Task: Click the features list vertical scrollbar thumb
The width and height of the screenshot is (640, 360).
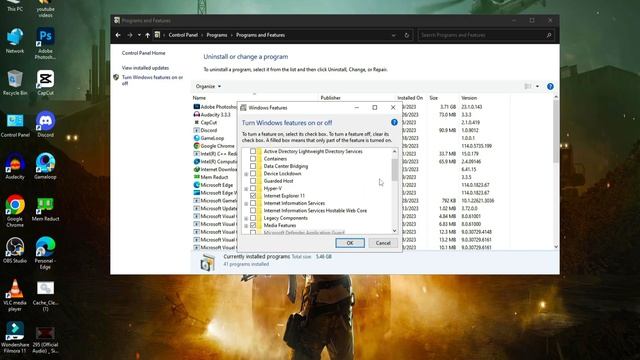Action: pyautogui.click(x=394, y=169)
